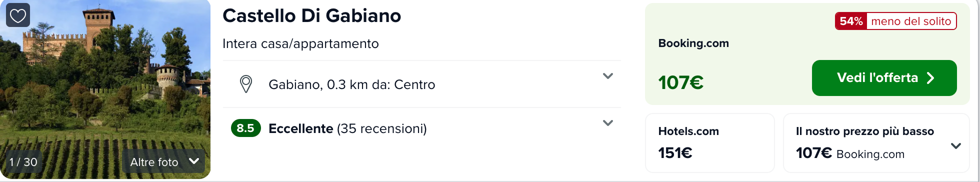
Task: Click the chevron beside Altre foto
Action: pos(194,161)
